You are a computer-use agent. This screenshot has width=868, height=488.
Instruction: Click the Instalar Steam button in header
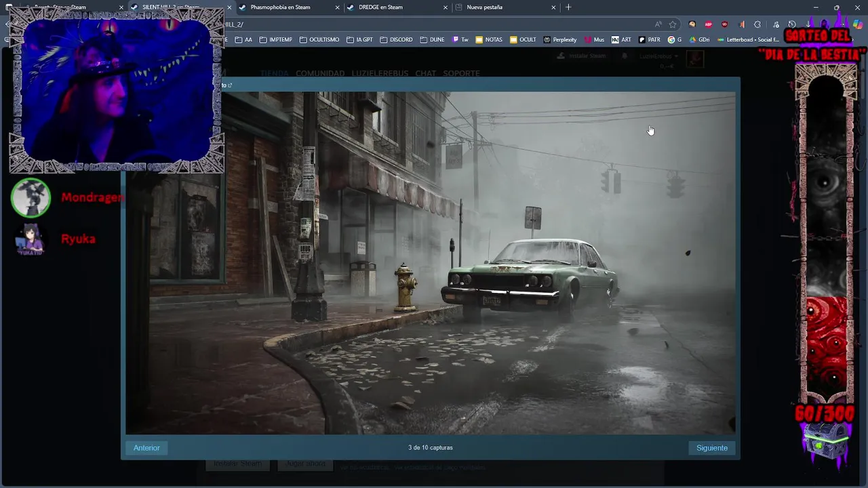click(580, 56)
